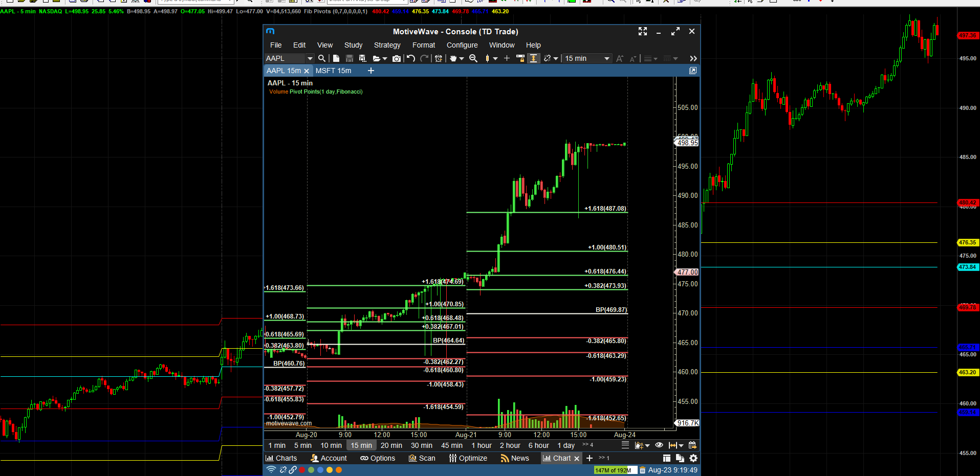Toggle the auto-scale price axis button
Viewport: 980px width, 476px height.
533,58
